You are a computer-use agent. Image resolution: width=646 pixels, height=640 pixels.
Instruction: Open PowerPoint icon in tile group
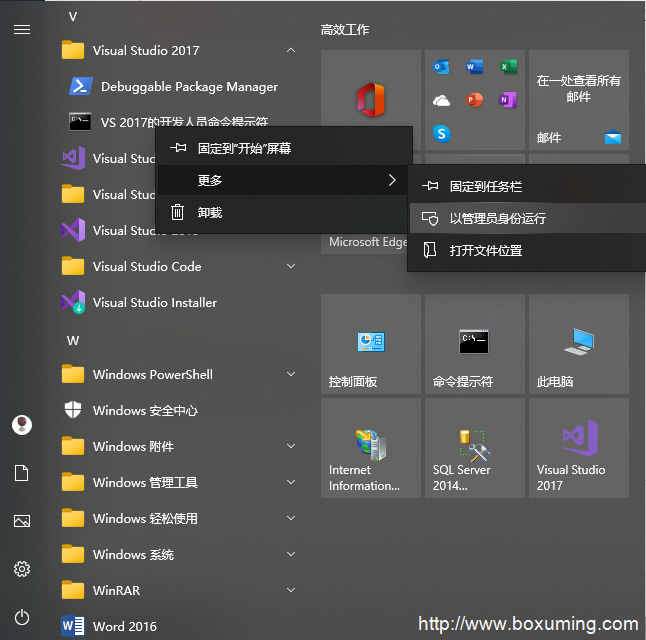point(474,100)
